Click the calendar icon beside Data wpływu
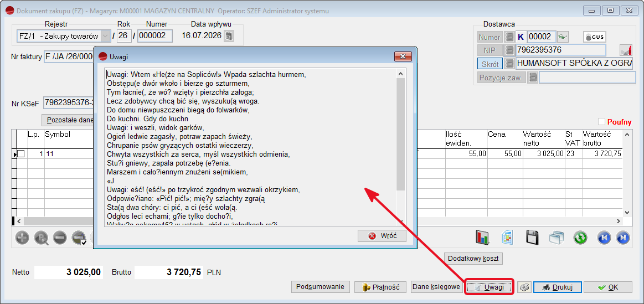Viewport: 644px width, 304px height. [x=229, y=36]
